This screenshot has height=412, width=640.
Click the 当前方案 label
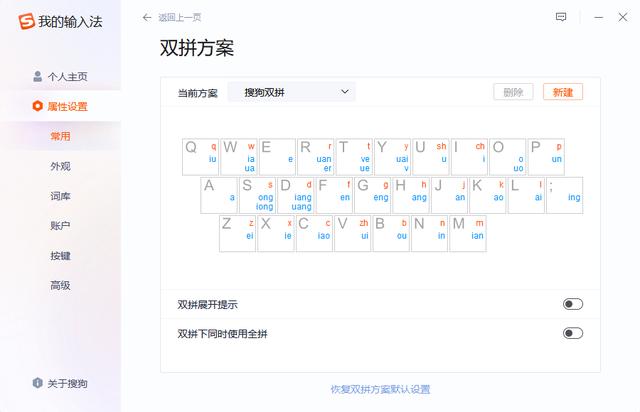198,93
